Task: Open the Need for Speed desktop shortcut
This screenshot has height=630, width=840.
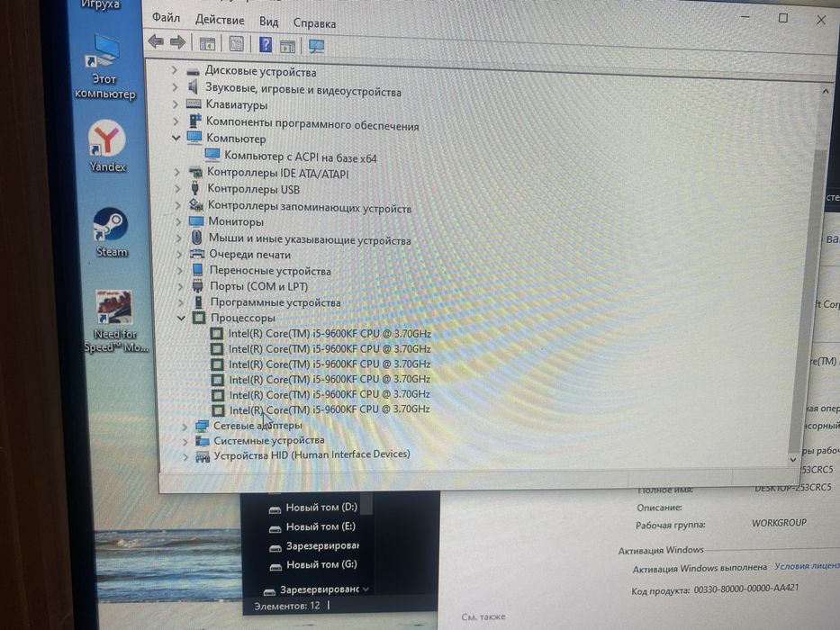Action: (114, 321)
